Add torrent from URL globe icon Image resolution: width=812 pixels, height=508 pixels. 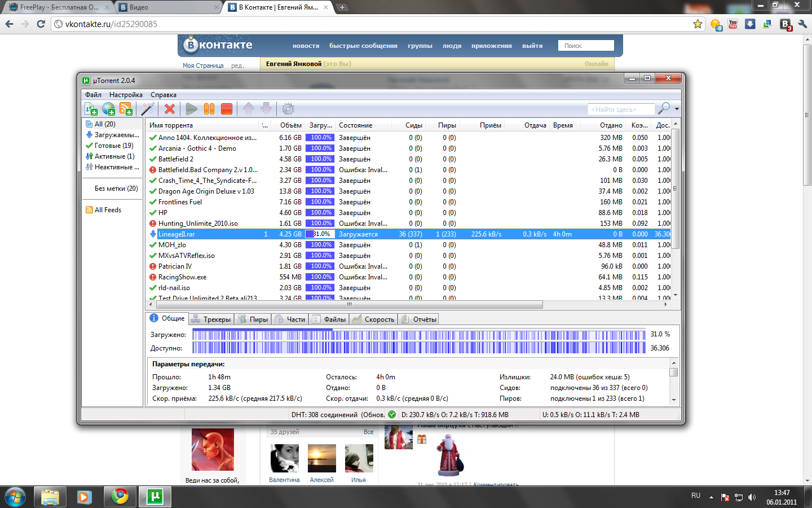coord(109,109)
